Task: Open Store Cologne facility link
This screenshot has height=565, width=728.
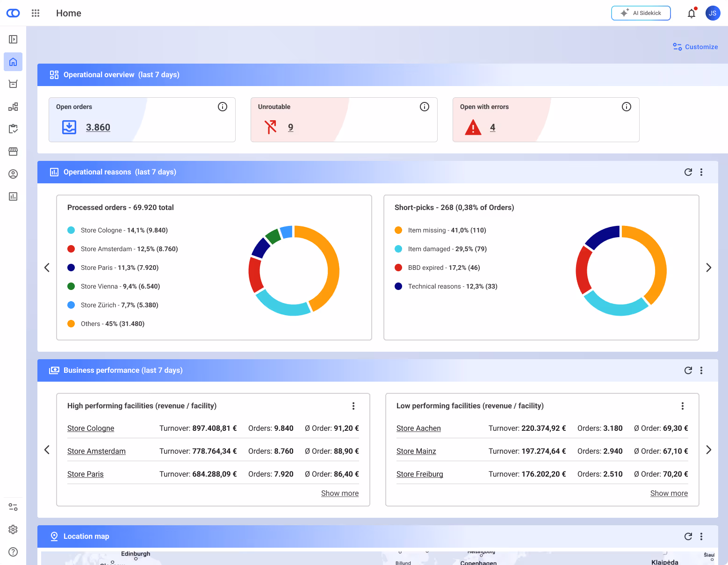Action: pyautogui.click(x=91, y=428)
